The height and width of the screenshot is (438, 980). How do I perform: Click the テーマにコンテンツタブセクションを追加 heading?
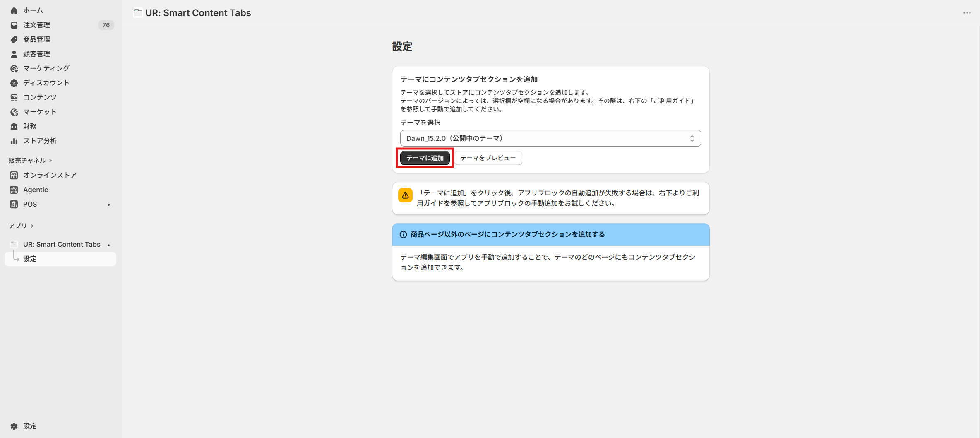469,79
